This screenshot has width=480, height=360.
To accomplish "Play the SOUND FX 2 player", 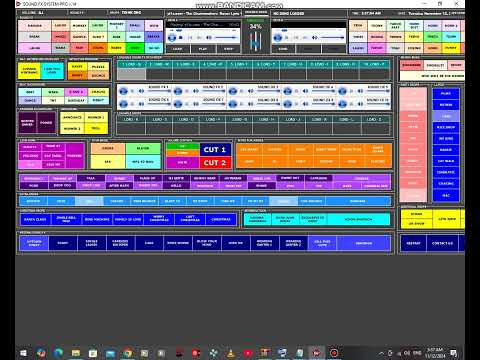I will tap(178, 91).
